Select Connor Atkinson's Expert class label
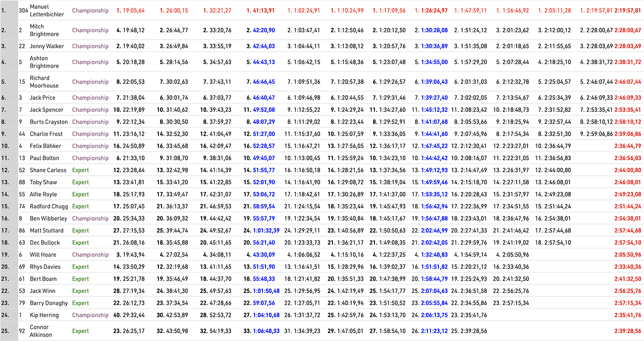 (x=81, y=331)
